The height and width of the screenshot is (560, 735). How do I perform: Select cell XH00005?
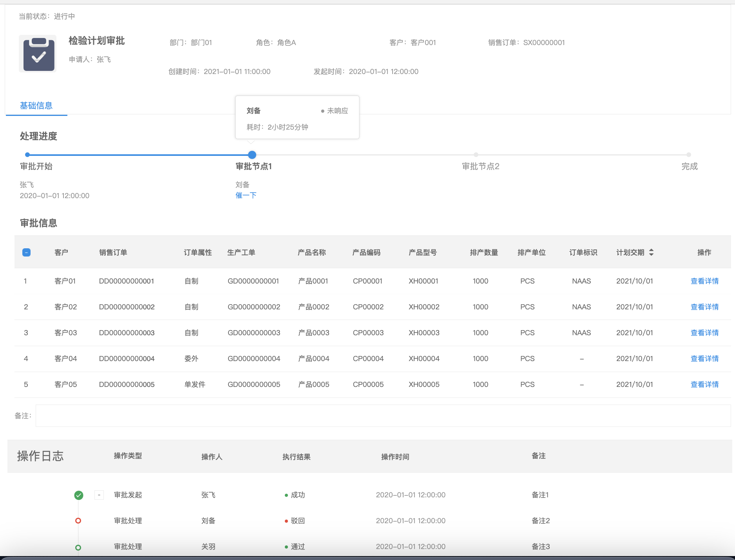pos(424,385)
